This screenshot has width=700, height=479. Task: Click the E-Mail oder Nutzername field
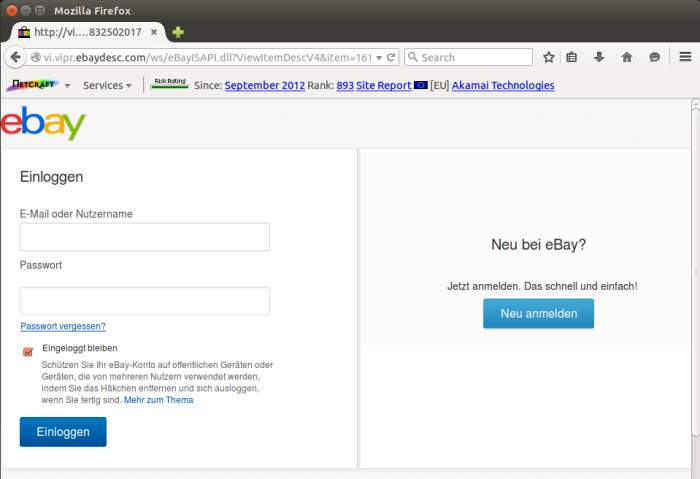pos(145,237)
